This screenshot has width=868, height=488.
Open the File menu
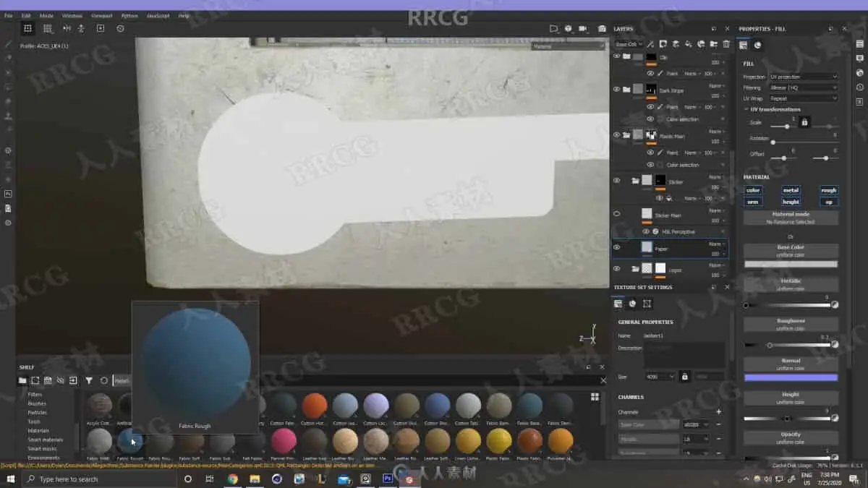pos(9,15)
